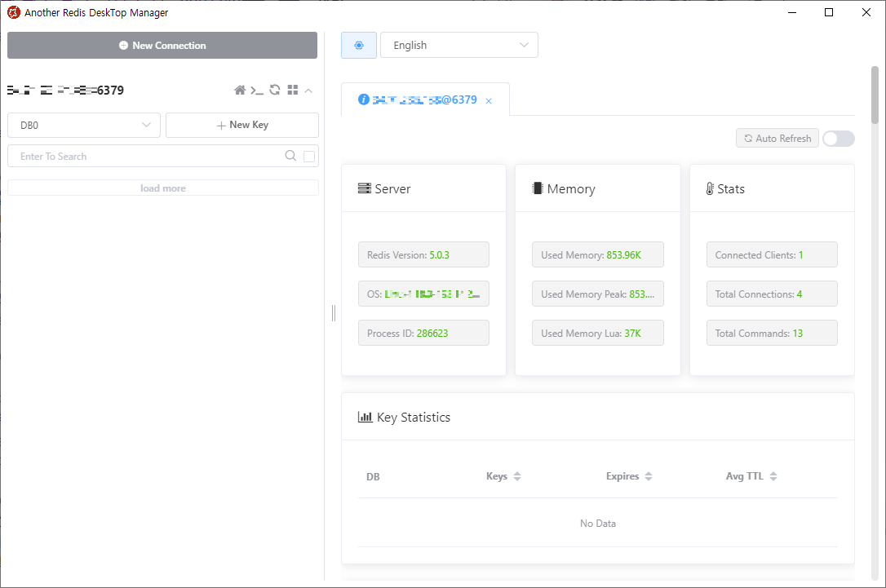Click the Process ID 286623 tag
The image size is (886, 588).
[x=423, y=334]
